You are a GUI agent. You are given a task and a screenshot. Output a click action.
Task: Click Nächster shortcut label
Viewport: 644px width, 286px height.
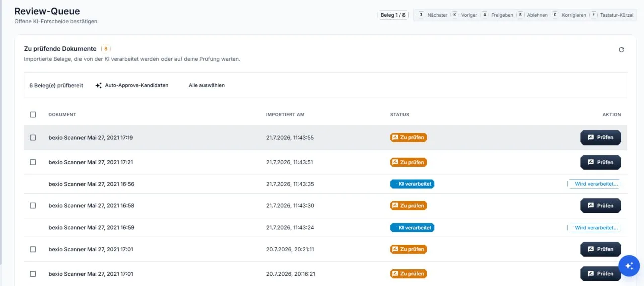coord(437,15)
